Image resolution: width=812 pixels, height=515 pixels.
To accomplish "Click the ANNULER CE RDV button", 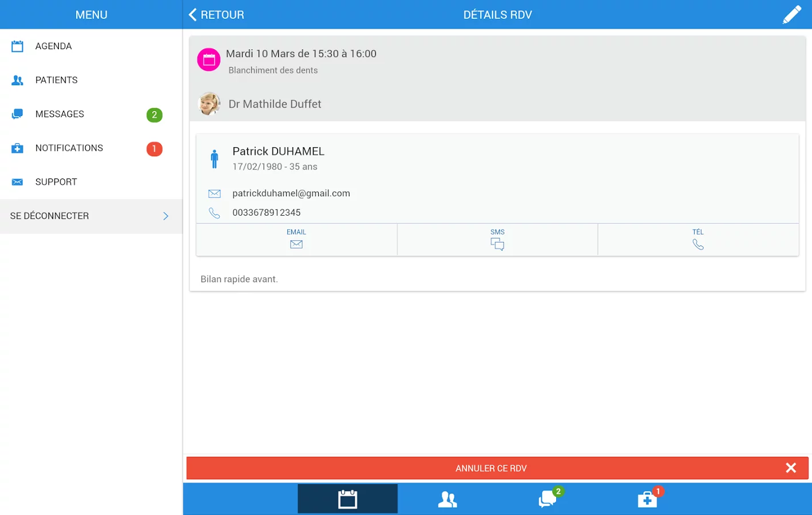I will pyautogui.click(x=490, y=468).
